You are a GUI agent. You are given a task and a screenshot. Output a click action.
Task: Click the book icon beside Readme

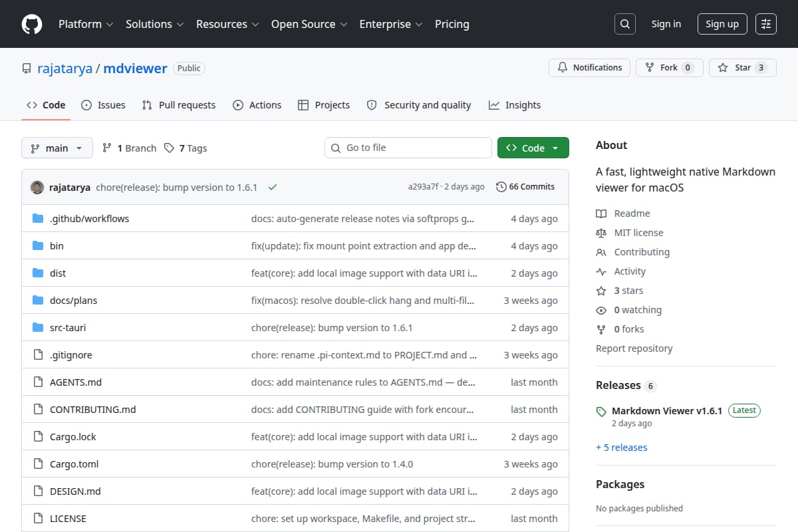tap(601, 213)
